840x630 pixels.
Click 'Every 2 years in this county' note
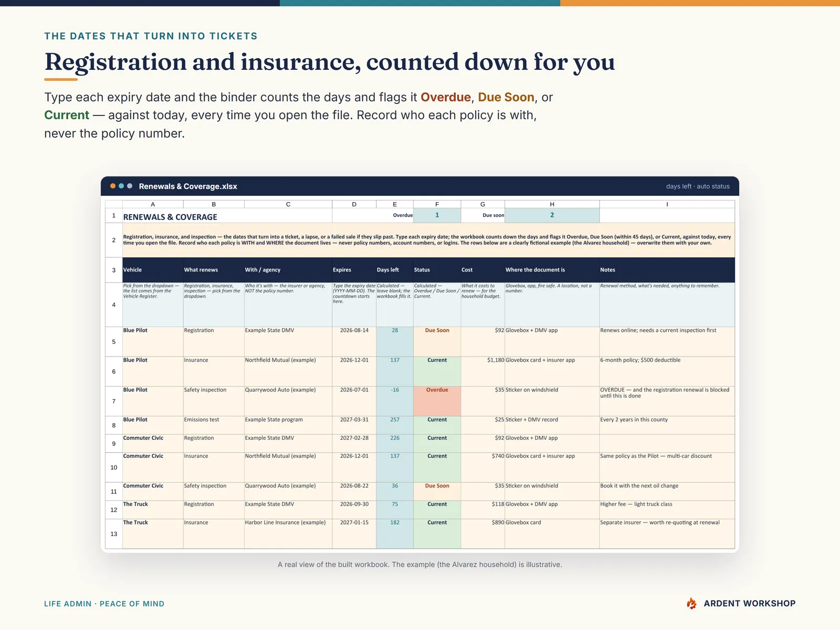coord(667,425)
